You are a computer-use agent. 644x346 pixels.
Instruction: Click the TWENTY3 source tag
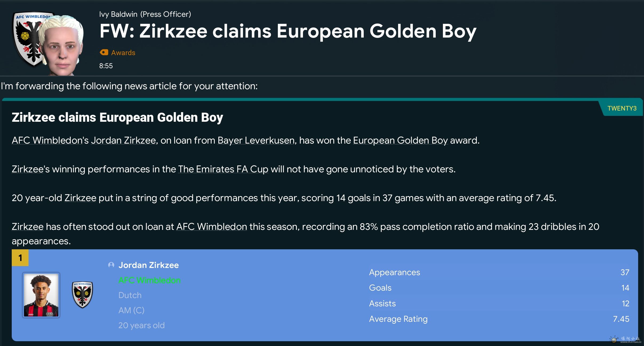(x=622, y=108)
